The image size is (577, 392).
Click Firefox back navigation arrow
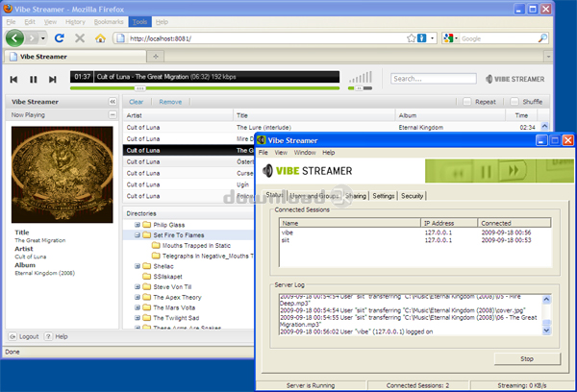pyautogui.click(x=14, y=37)
